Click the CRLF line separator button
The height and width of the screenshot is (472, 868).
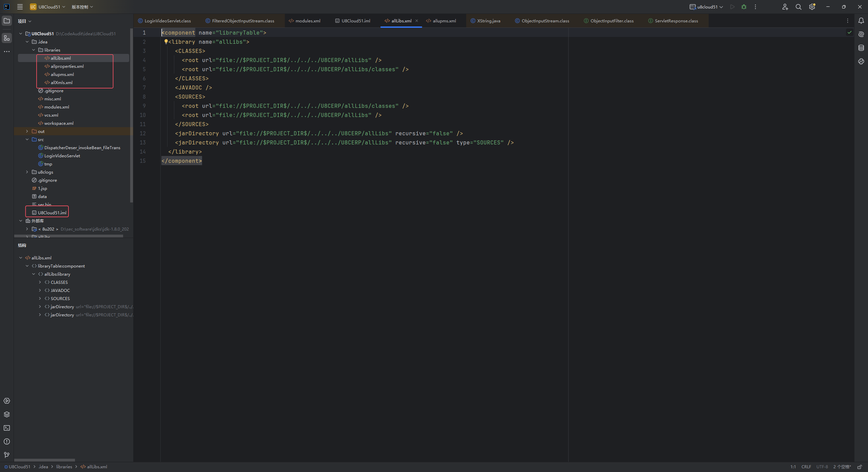[806, 467]
